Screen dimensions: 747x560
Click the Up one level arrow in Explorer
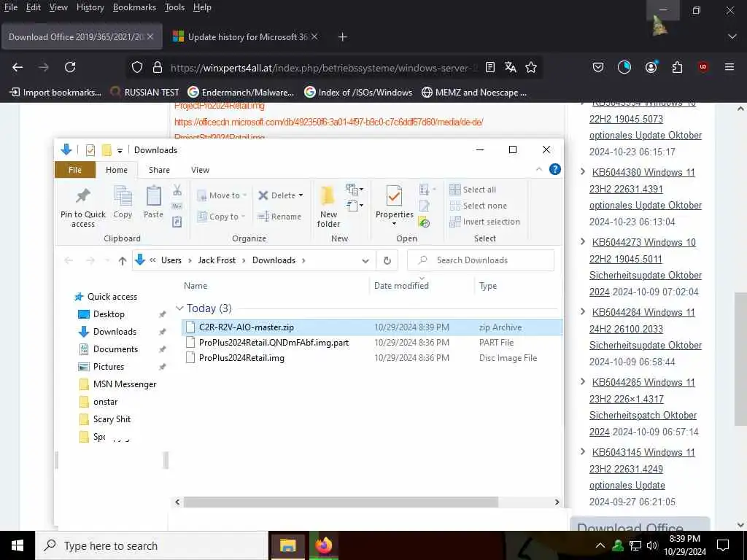pos(123,260)
